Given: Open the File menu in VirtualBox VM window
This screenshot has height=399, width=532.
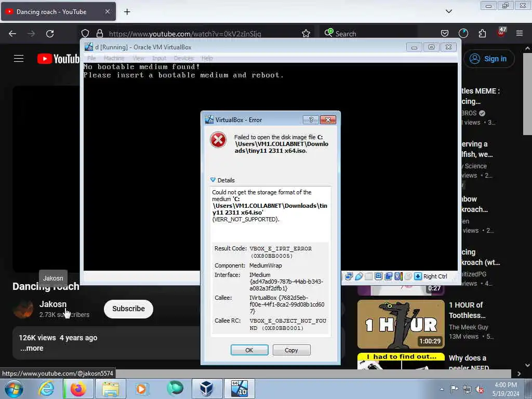Looking at the screenshot, I should [x=91, y=58].
